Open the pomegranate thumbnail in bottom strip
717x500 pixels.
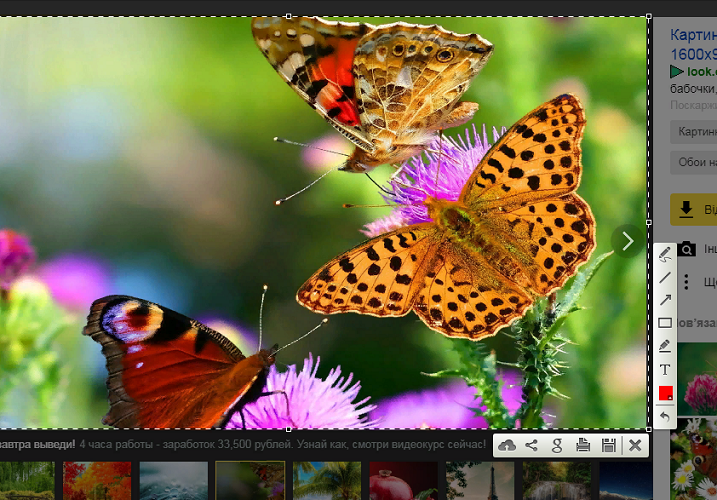[x=403, y=480]
